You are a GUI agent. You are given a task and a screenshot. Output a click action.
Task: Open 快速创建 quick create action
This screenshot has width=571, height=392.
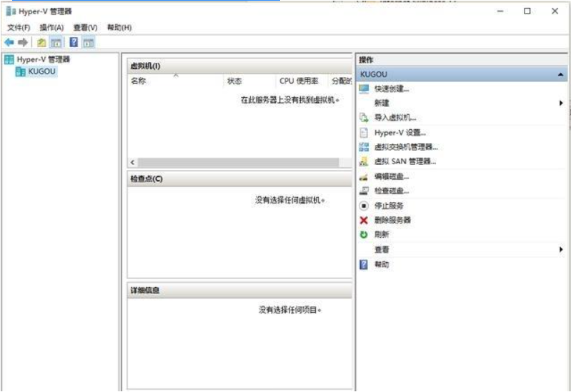click(x=391, y=89)
